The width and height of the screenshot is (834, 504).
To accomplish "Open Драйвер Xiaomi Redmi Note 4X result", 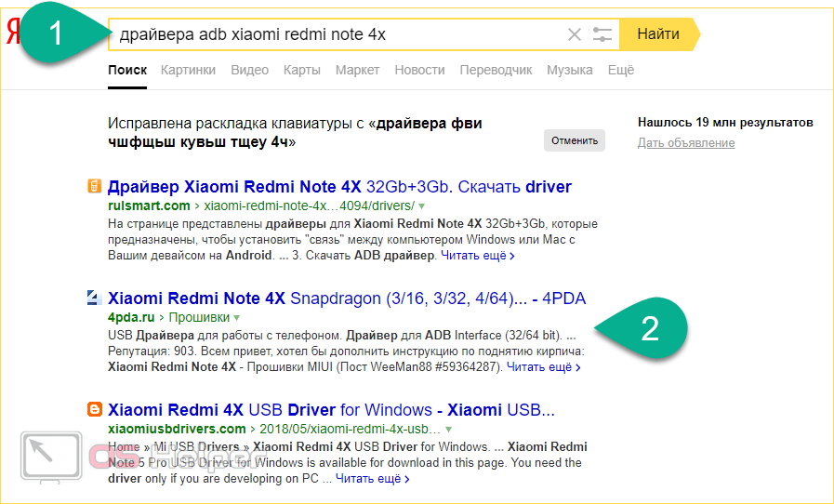I will pos(339,187).
